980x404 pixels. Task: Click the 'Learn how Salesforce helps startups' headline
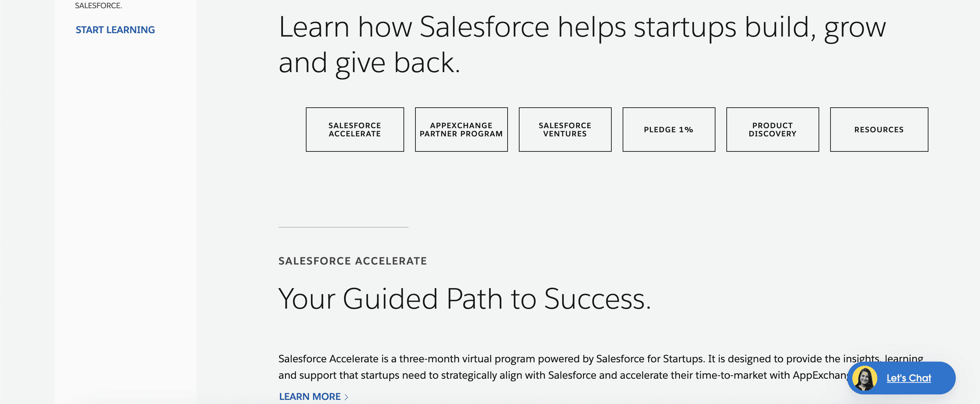coord(582,27)
